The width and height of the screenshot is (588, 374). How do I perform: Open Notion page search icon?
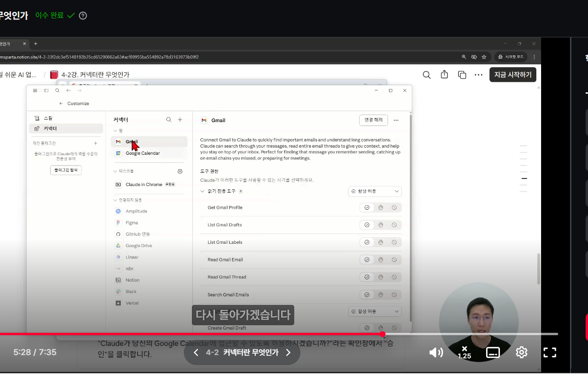(426, 75)
